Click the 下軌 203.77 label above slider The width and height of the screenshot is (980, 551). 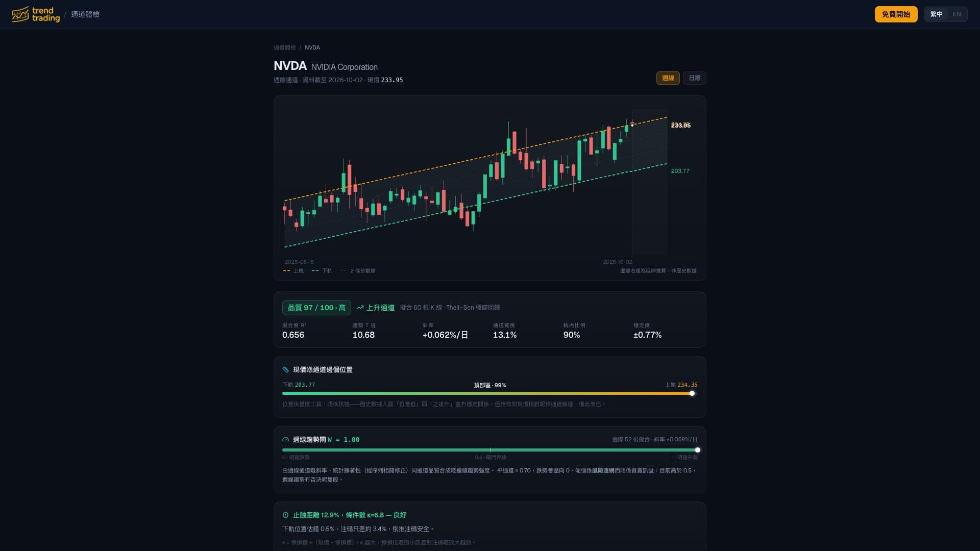(299, 385)
